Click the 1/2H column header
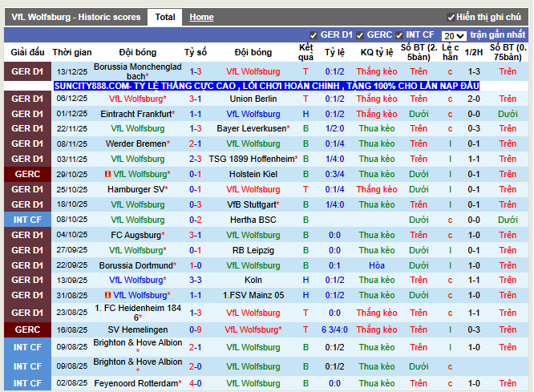The height and width of the screenshot is (392, 534). point(474,52)
